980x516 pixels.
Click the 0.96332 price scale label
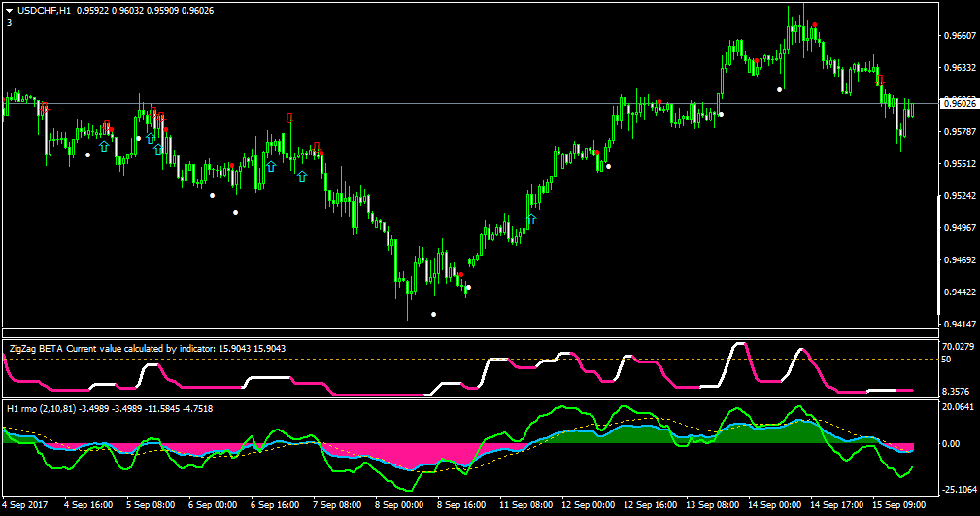(960, 68)
